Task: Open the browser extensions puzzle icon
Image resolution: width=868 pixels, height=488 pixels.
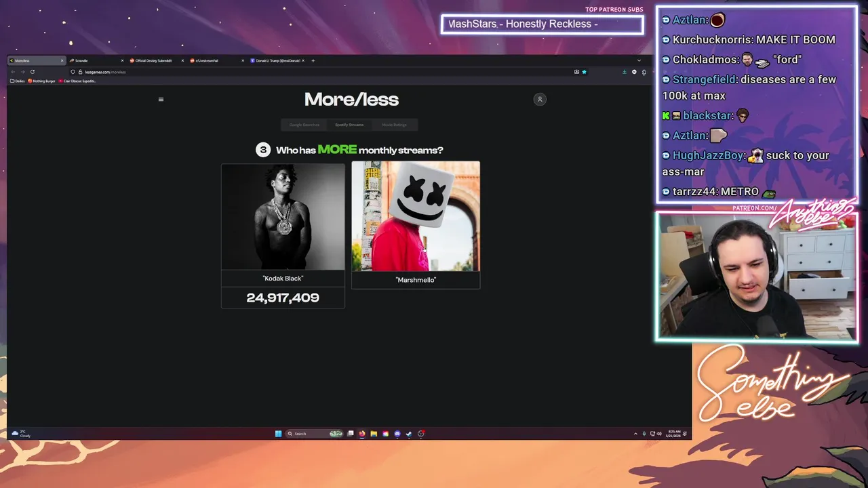Action: [644, 72]
